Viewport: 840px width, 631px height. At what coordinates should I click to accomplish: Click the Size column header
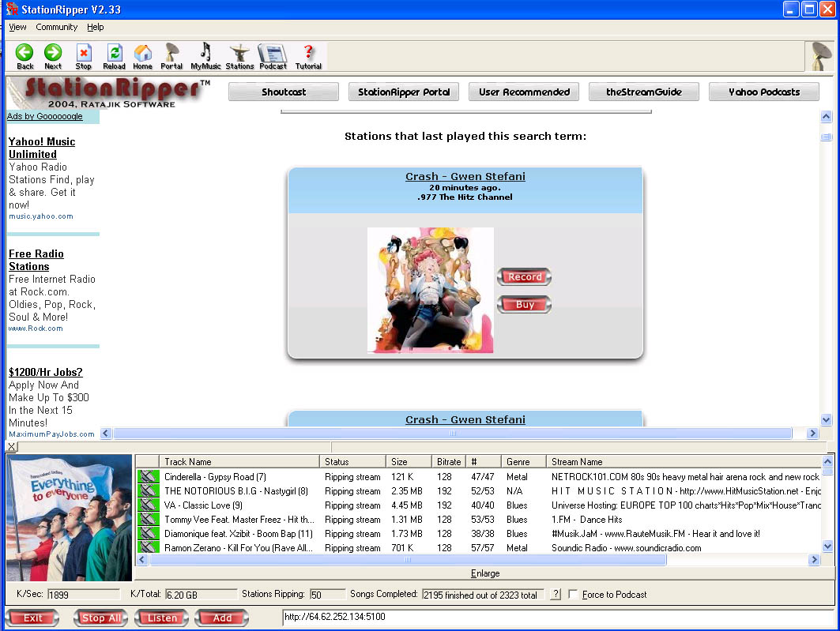coord(409,461)
